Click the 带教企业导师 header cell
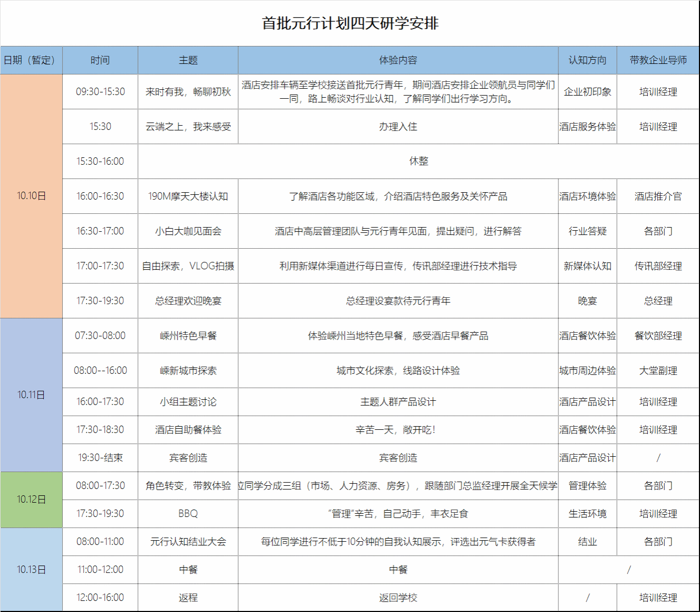The height and width of the screenshot is (612, 700). click(x=658, y=60)
